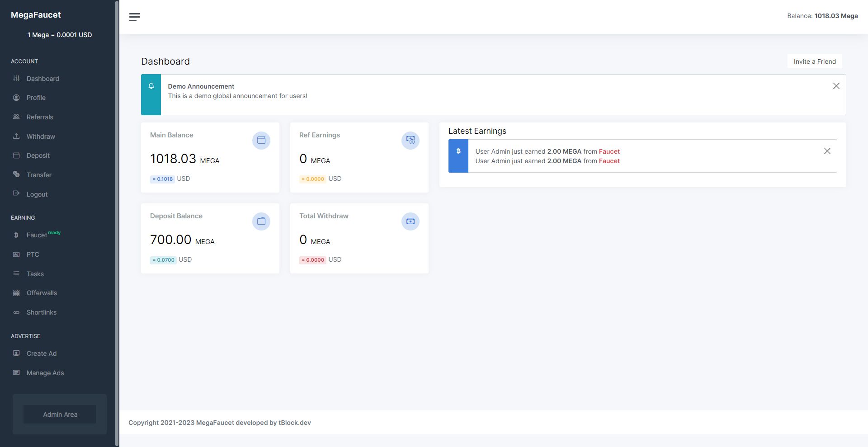
Task: Click the Withdraw upload icon
Action: click(16, 136)
